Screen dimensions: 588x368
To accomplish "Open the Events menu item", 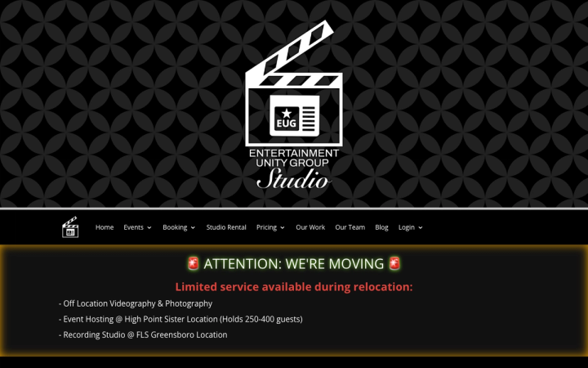I will pyautogui.click(x=133, y=227).
